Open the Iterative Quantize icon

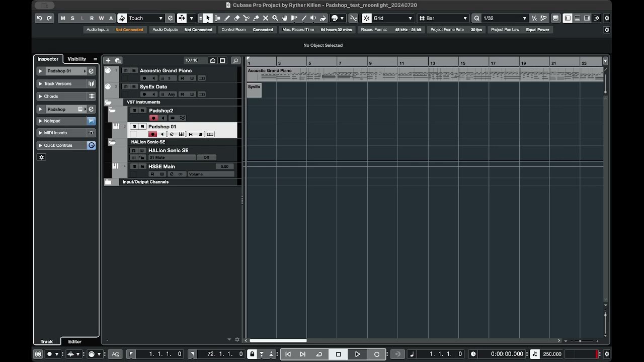pos(534,18)
